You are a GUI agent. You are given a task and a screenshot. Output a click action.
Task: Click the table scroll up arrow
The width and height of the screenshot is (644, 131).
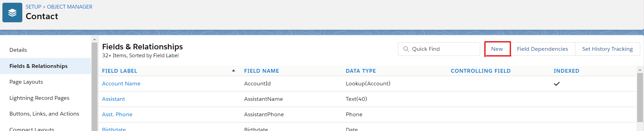point(640,70)
